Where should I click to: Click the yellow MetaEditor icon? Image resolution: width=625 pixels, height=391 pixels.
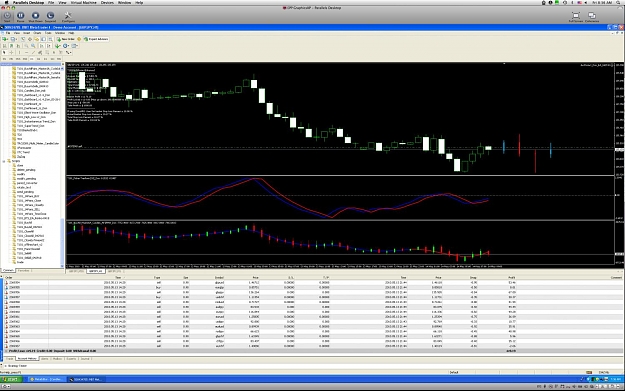pyautogui.click(x=79, y=39)
